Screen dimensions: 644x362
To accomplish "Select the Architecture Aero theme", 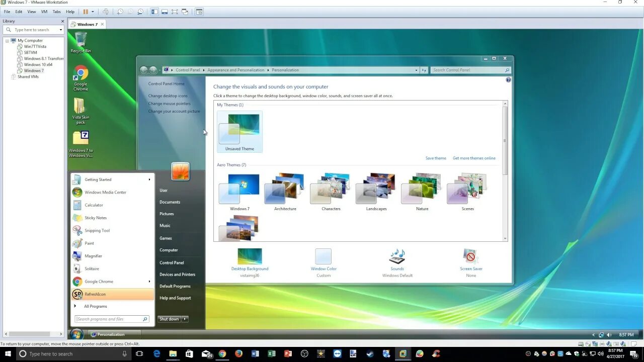I will pos(285,192).
